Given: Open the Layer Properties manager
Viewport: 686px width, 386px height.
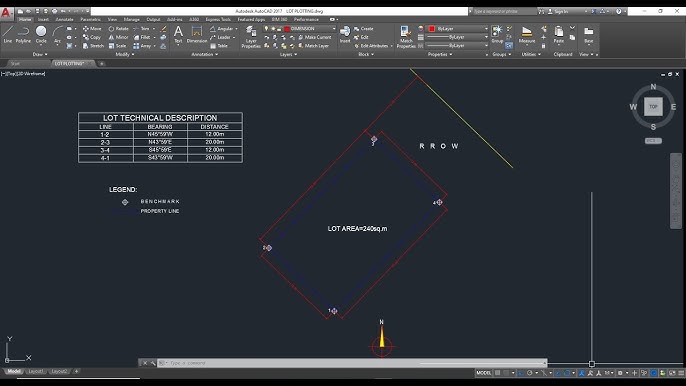Looking at the screenshot, I should pos(251,36).
